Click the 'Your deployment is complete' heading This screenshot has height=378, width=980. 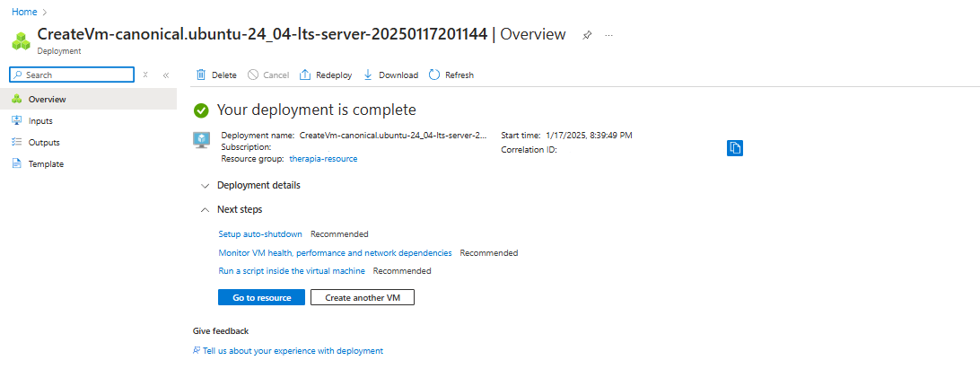tap(316, 110)
